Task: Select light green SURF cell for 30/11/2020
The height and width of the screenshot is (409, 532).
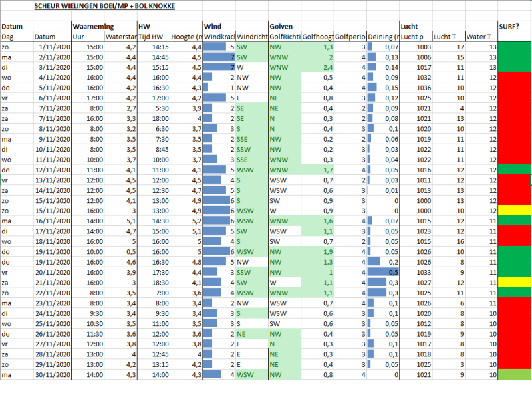Action: [x=514, y=374]
